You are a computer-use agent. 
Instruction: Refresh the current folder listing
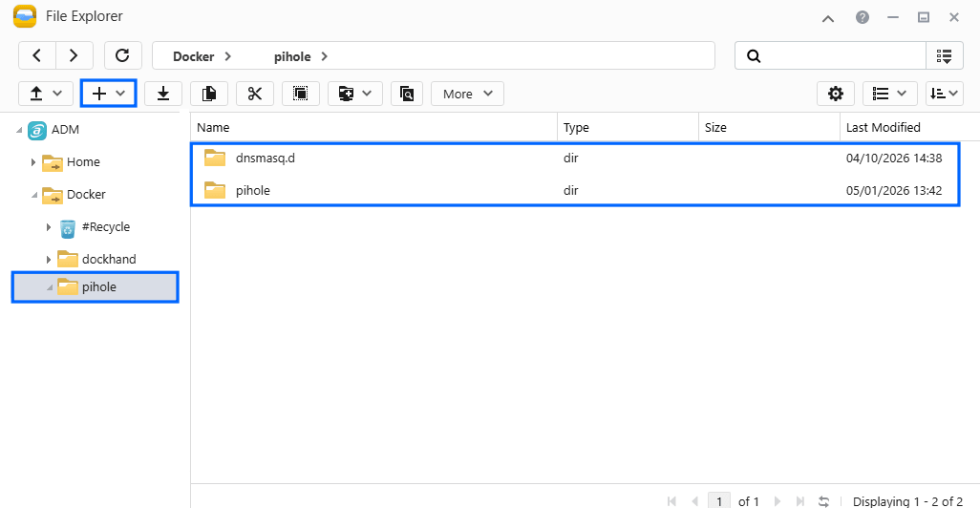(122, 55)
